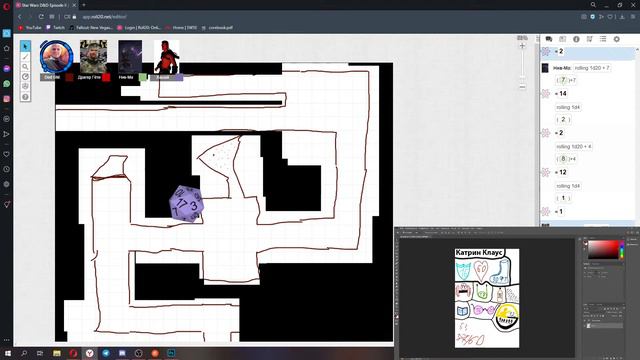Open a new browser tab
The height and width of the screenshot is (360, 640).
pos(84,5)
